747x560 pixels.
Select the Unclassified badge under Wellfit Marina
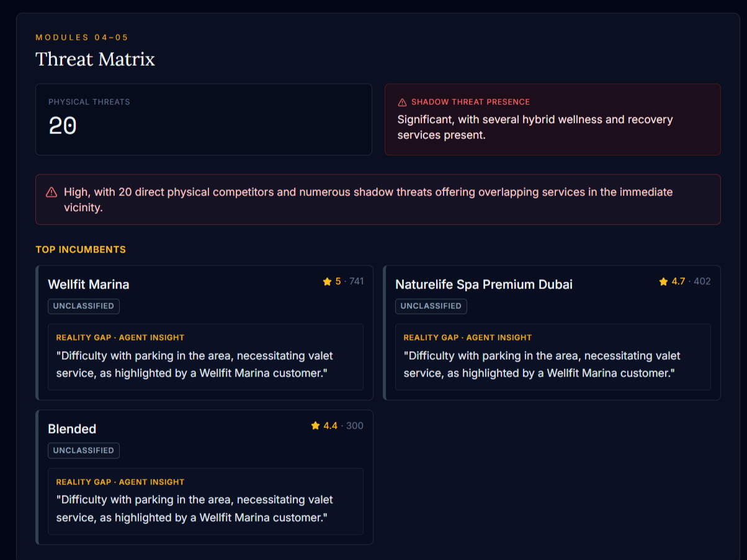click(84, 306)
